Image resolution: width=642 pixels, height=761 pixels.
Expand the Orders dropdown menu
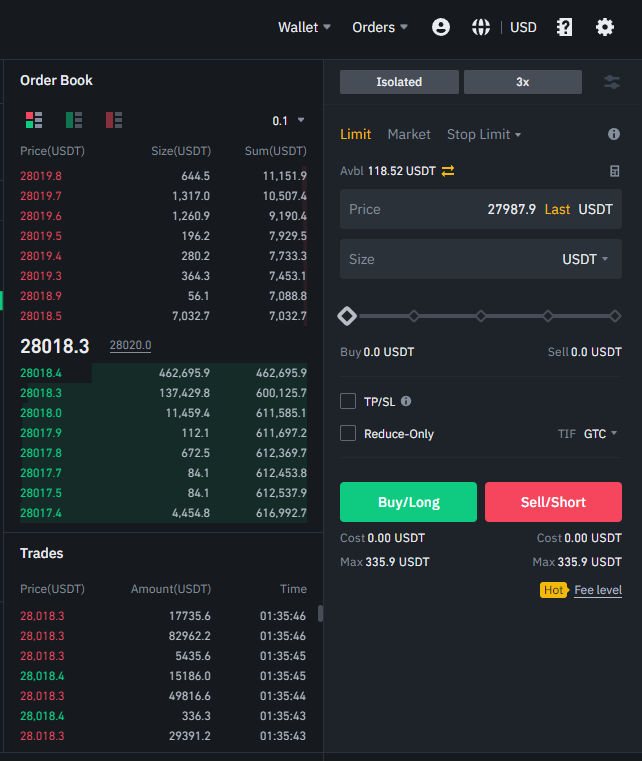point(380,27)
